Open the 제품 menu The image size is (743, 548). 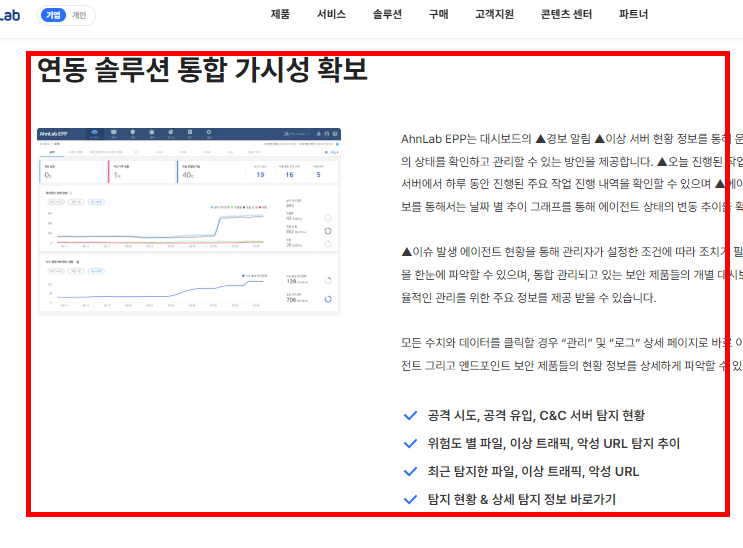coord(280,14)
